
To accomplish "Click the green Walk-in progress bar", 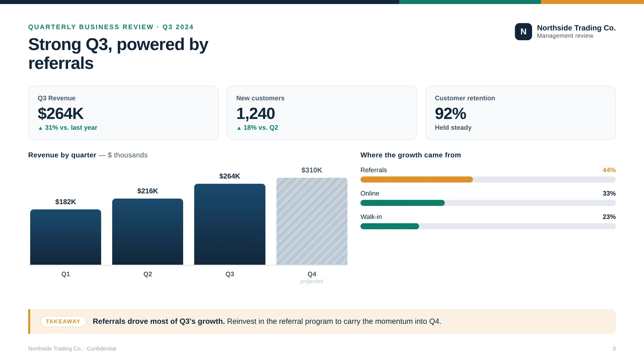I will click(390, 226).
